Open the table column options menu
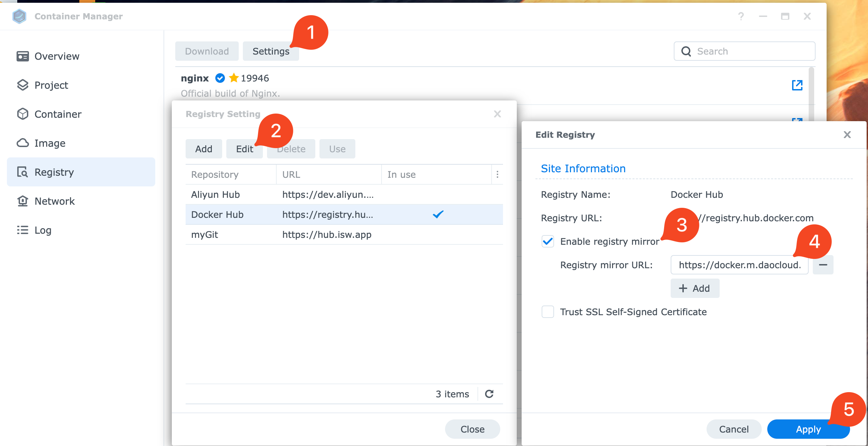 coord(497,175)
